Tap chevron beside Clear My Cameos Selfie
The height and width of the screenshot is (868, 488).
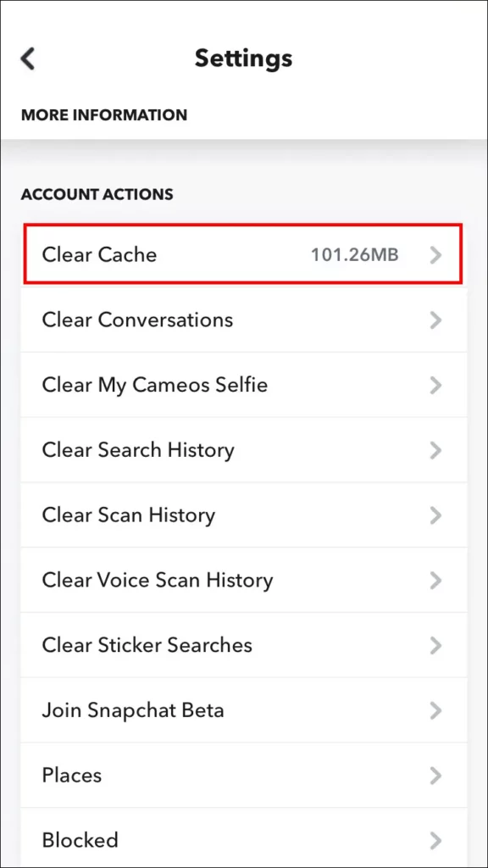436,385
